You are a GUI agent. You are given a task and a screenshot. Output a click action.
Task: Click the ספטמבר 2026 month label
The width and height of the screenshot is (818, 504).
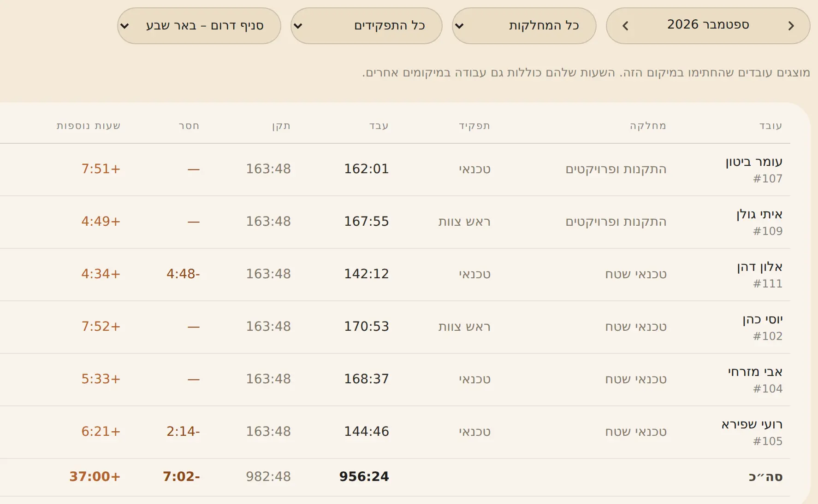[708, 24]
